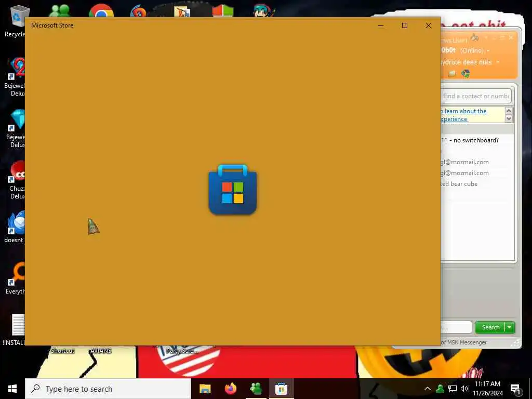This screenshot has height=399, width=532.
Task: Click the Messenger web search text field
Action: pyautogui.click(x=456, y=327)
